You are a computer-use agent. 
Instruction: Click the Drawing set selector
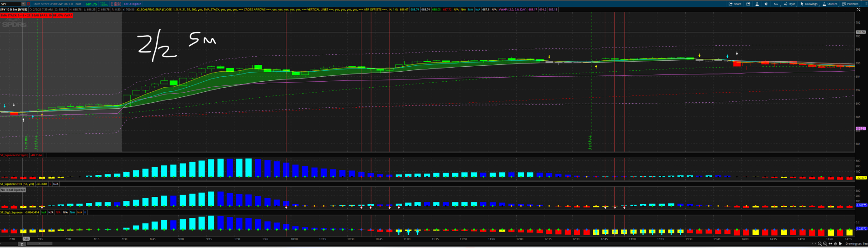click(x=856, y=244)
